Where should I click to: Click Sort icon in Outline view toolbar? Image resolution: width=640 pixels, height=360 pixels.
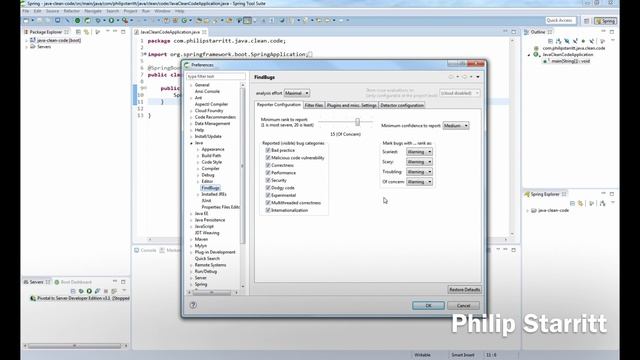pyautogui.click(x=558, y=41)
